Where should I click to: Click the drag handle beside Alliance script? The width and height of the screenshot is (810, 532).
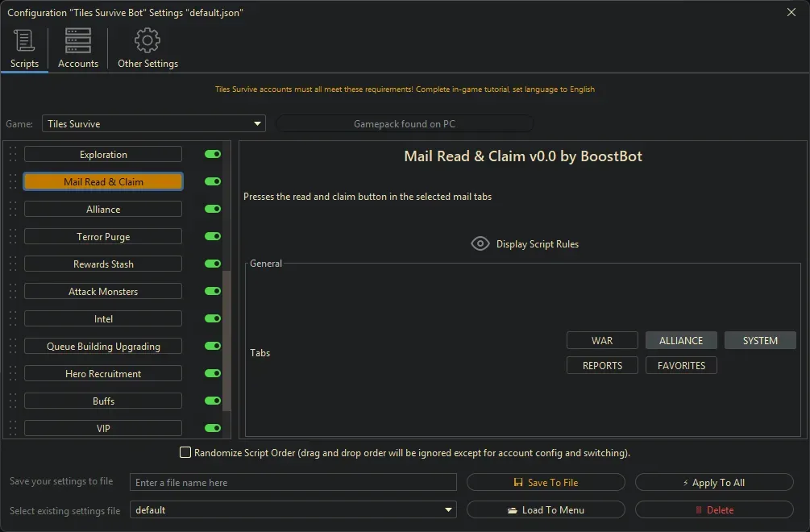pyautogui.click(x=12, y=210)
